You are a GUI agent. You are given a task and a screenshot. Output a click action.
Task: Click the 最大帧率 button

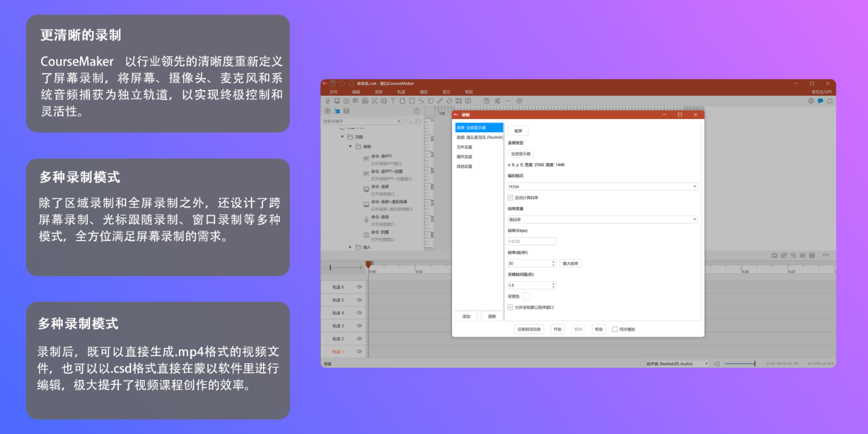(570, 263)
